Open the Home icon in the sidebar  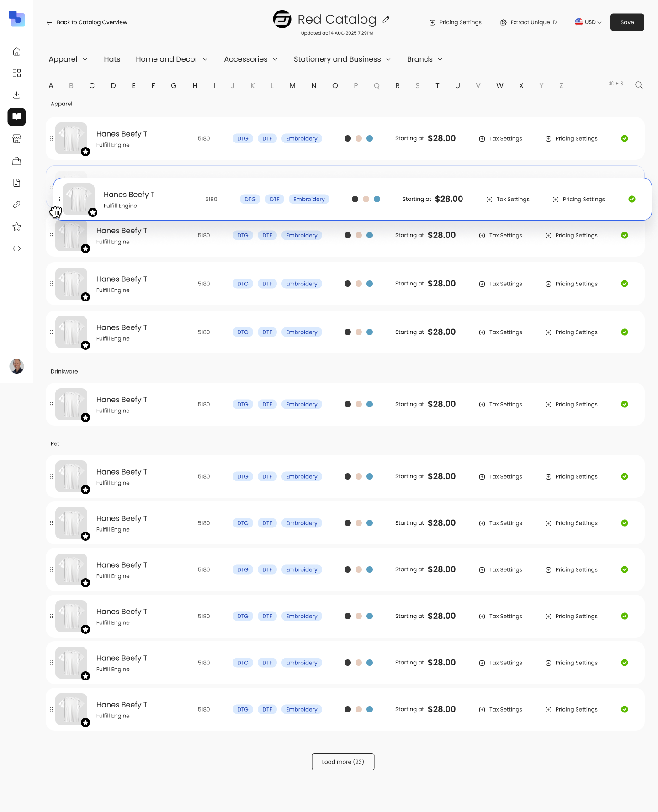pyautogui.click(x=16, y=52)
